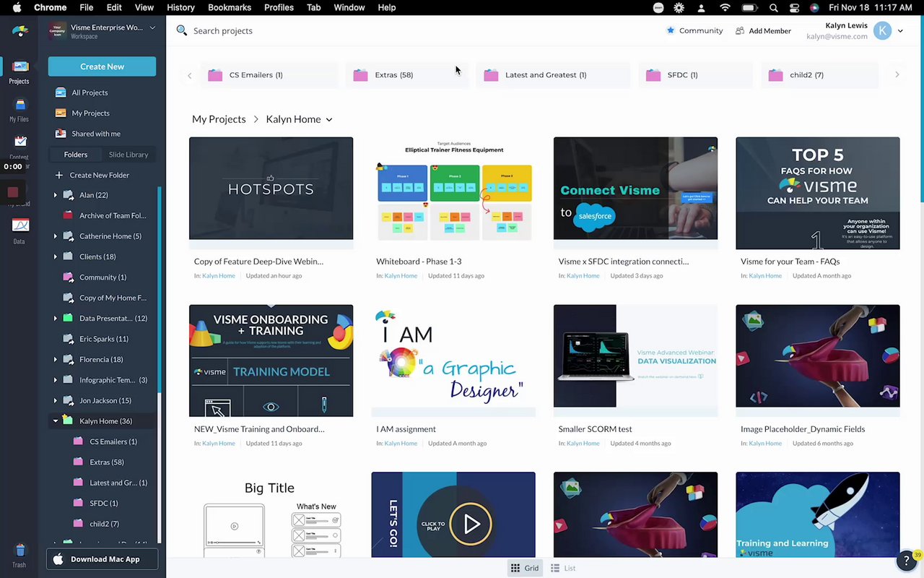
Task: Open the Data Visualization webinar thumbnail
Action: 636,356
